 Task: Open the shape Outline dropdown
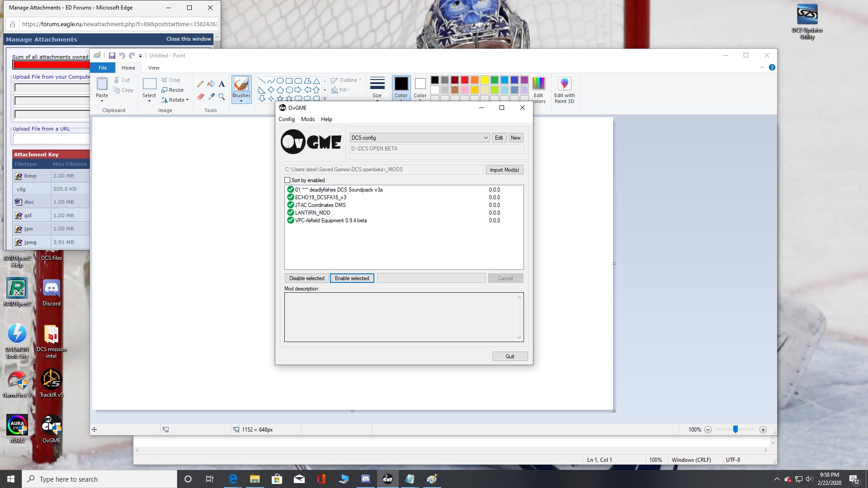click(346, 80)
